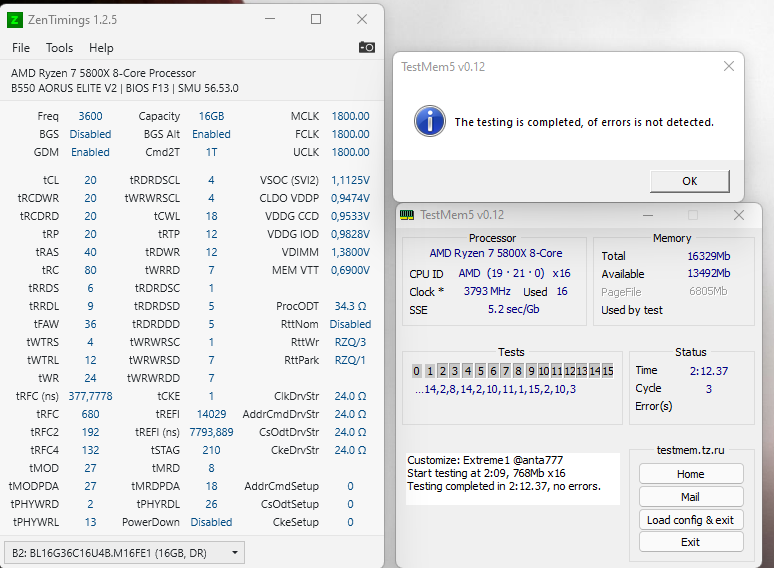Click the Home button in TestMem5

point(691,474)
